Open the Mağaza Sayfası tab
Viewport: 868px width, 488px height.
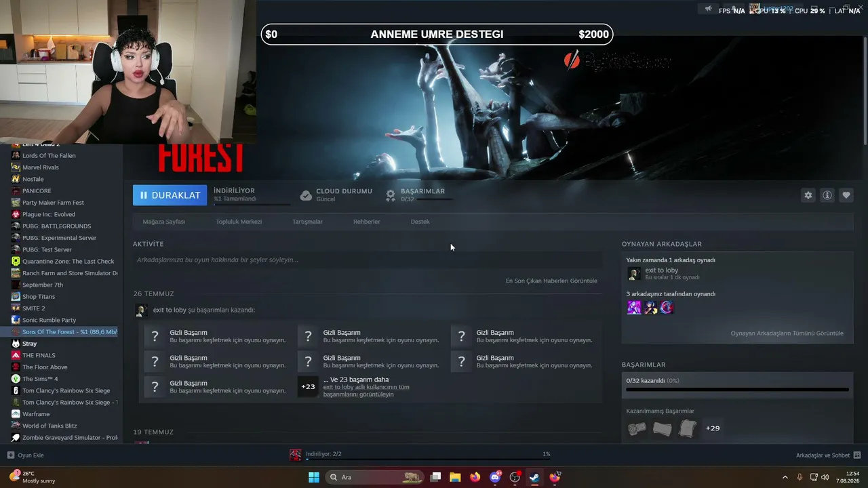pos(164,222)
